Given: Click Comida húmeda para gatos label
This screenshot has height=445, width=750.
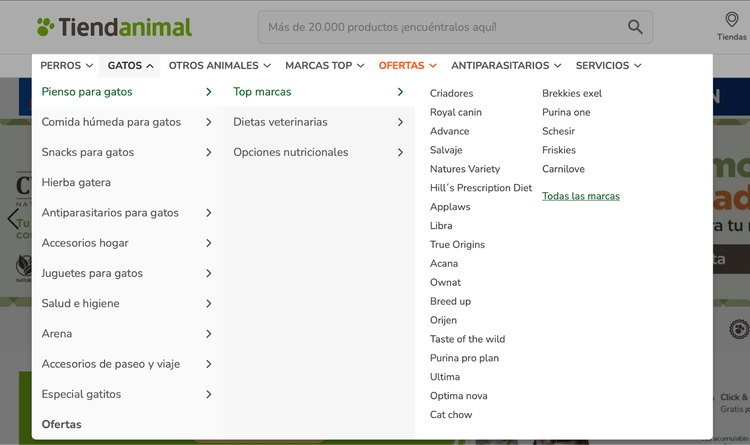Looking at the screenshot, I should (111, 122).
